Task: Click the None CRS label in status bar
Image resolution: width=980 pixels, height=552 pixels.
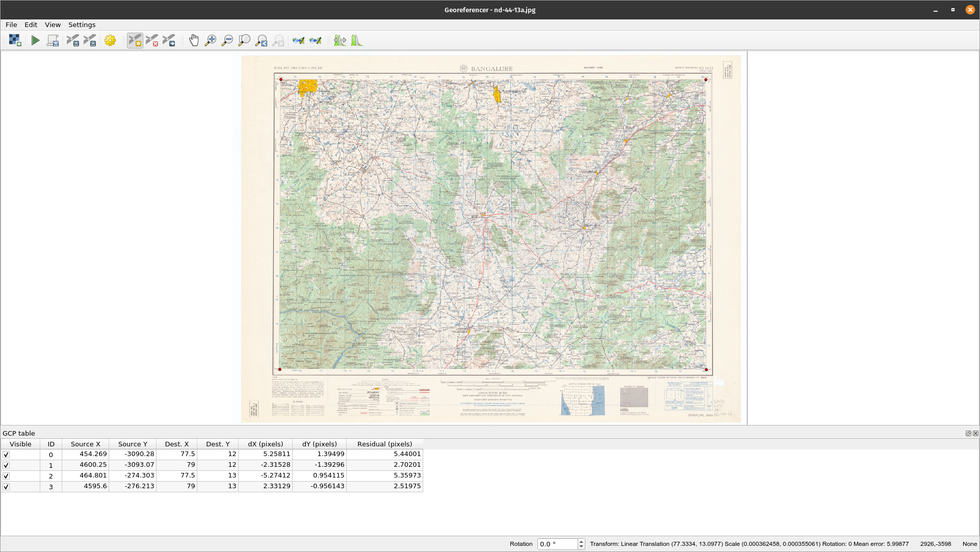Action: tap(970, 544)
